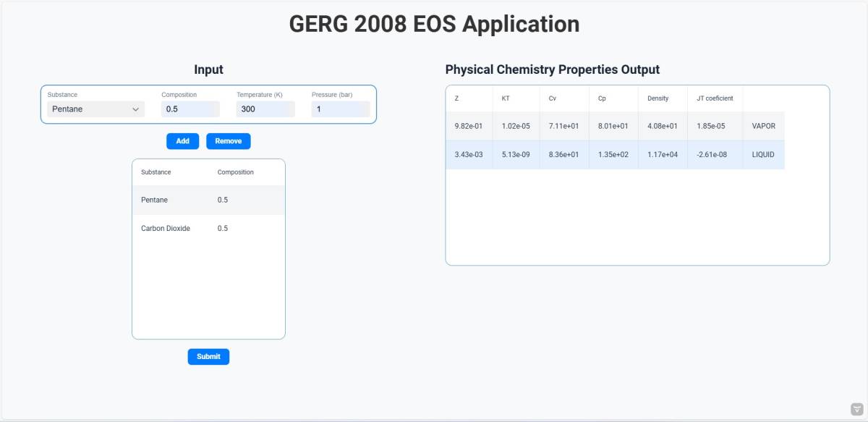Screen dimensions: 868x422
Task: Click the chevron arrow in Substance selector
Action: click(x=135, y=109)
